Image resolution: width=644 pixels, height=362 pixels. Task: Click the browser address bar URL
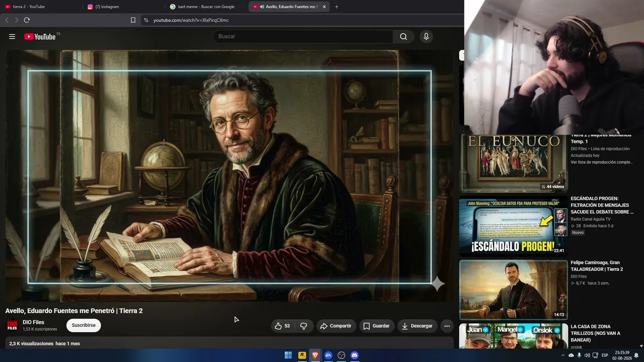pyautogui.click(x=191, y=20)
